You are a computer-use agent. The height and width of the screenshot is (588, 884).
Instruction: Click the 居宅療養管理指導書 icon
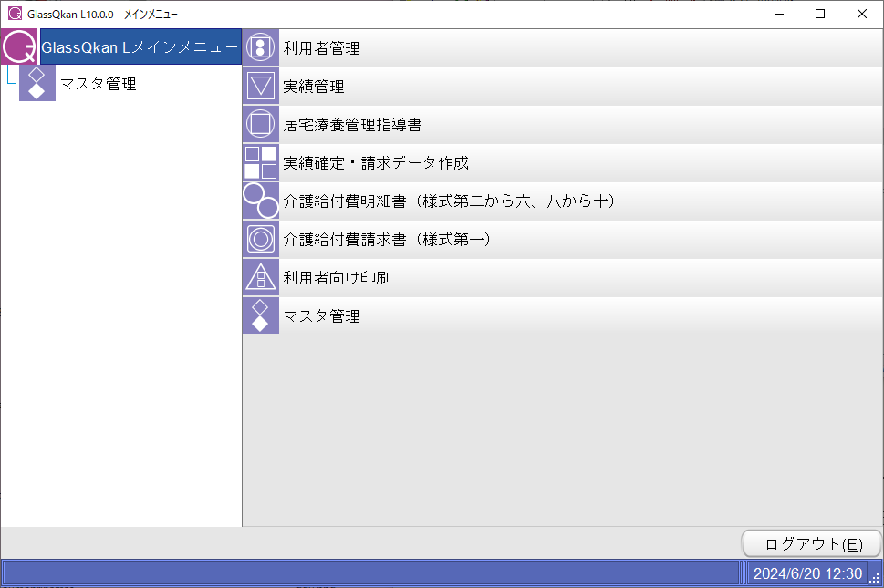point(261,125)
